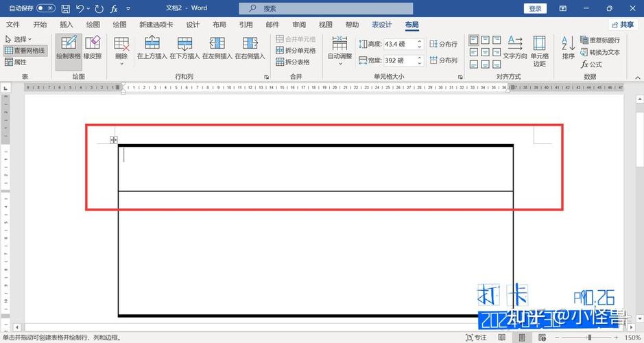Switch to the 表设计 tab
Image resolution: width=644 pixels, height=343 pixels.
click(382, 25)
